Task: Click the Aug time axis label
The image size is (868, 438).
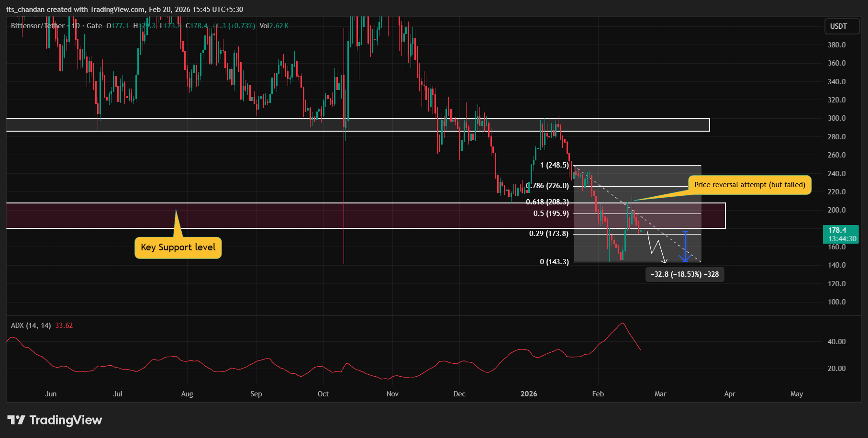Action: 187,394
